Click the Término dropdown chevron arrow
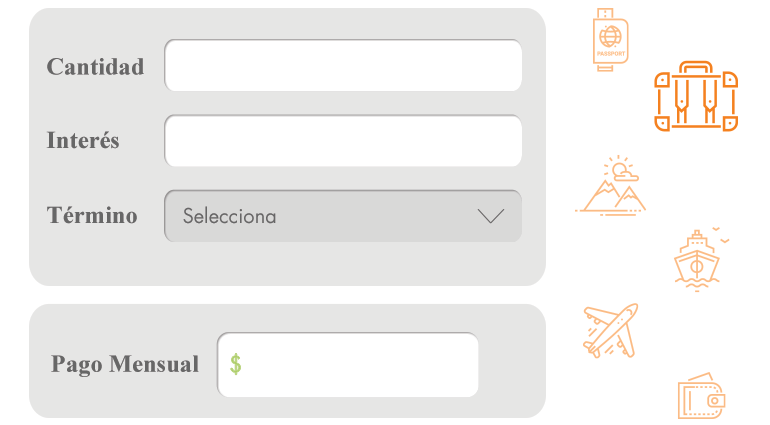This screenshot has height=425, width=770. [490, 216]
